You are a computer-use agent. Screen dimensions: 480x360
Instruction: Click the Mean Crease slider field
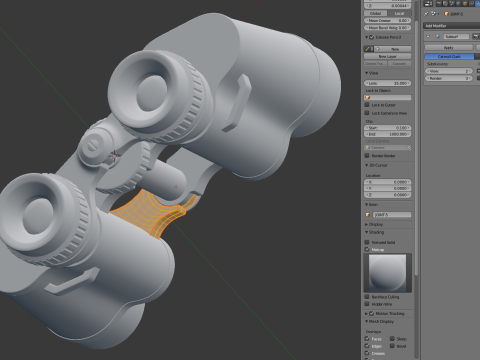pos(387,21)
